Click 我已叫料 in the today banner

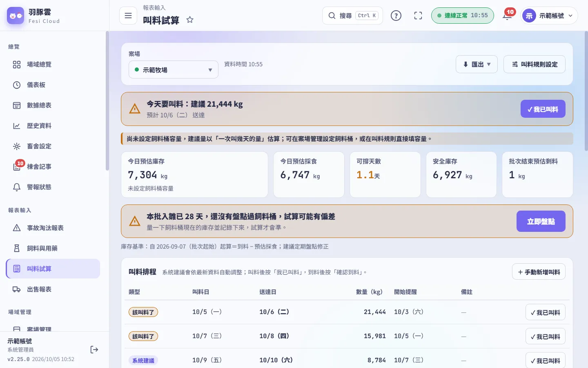(543, 109)
